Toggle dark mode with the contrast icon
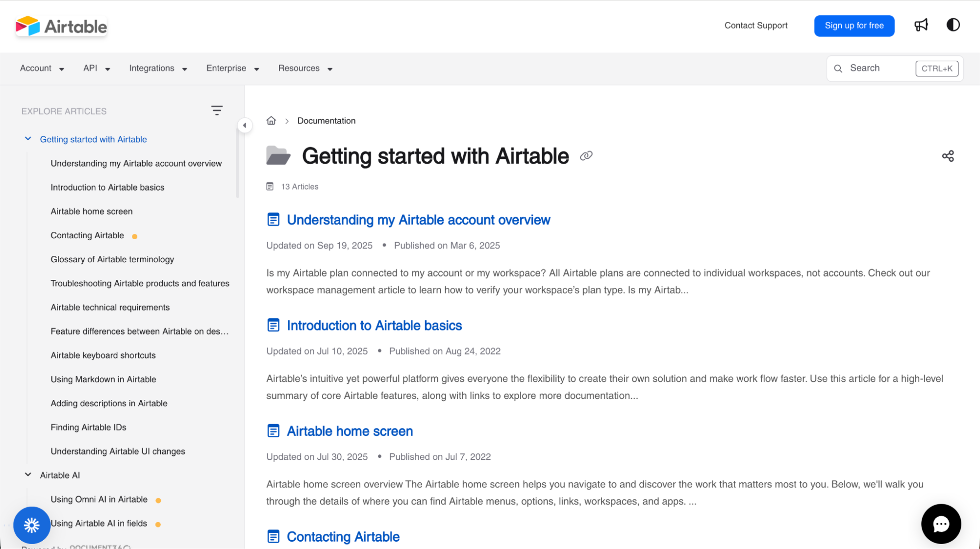This screenshot has width=980, height=549. click(x=953, y=25)
